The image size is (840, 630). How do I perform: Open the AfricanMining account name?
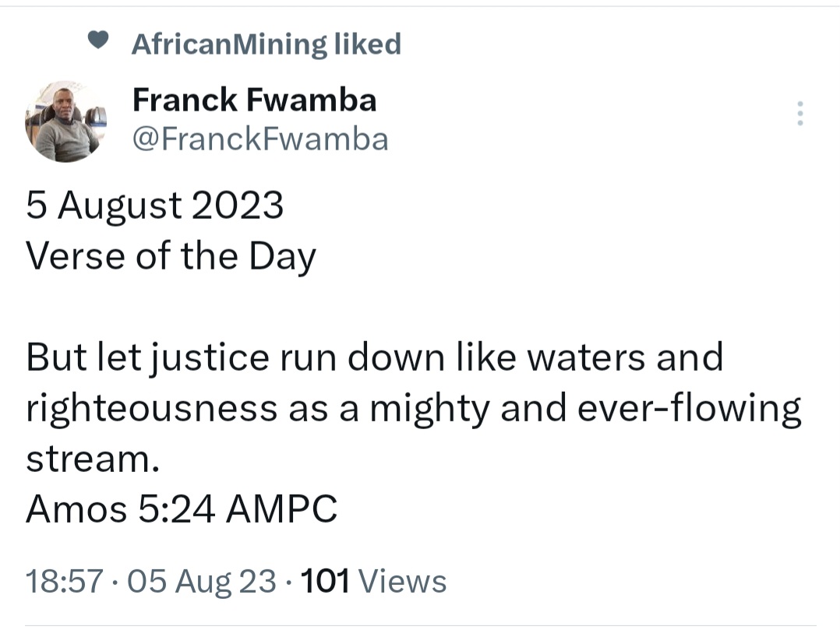[228, 44]
